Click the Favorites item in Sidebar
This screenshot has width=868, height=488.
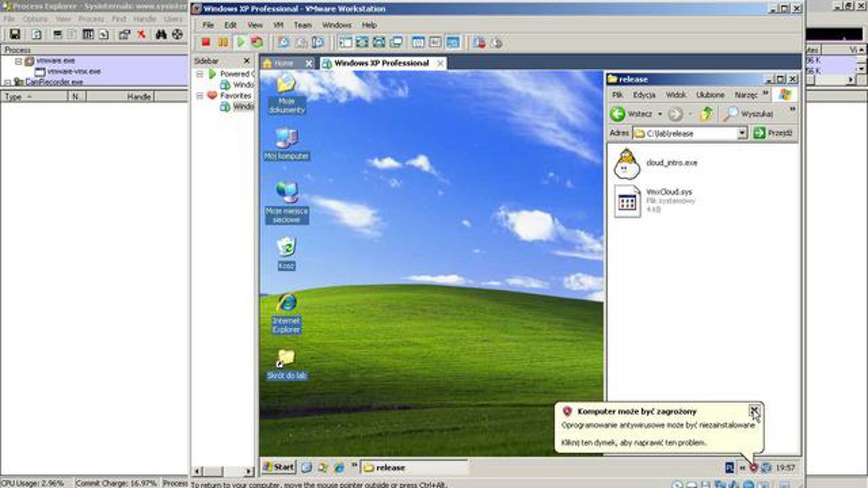tap(235, 96)
